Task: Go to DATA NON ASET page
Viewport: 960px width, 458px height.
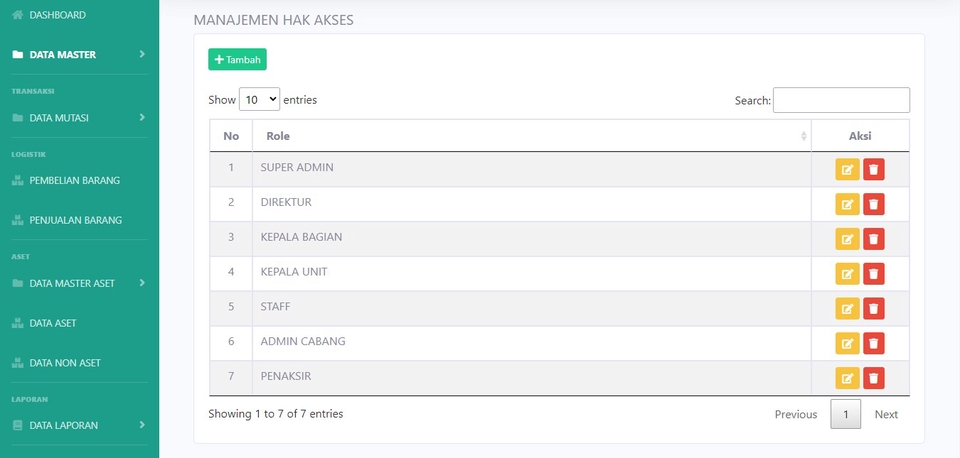Action: click(x=64, y=362)
